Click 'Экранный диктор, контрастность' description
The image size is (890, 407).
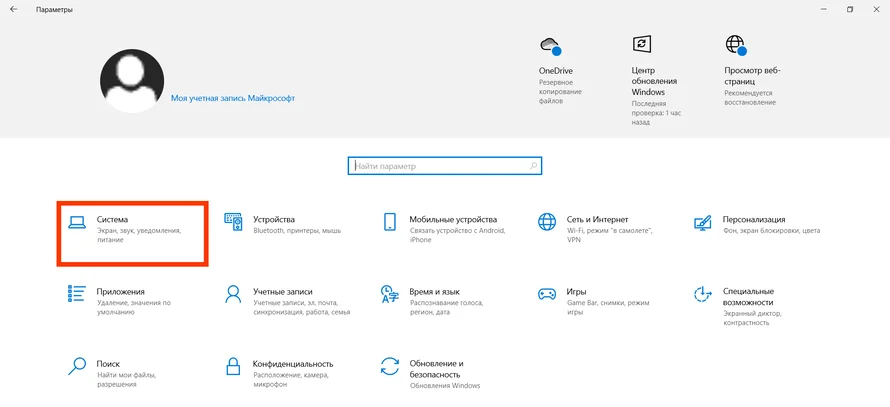(753, 318)
